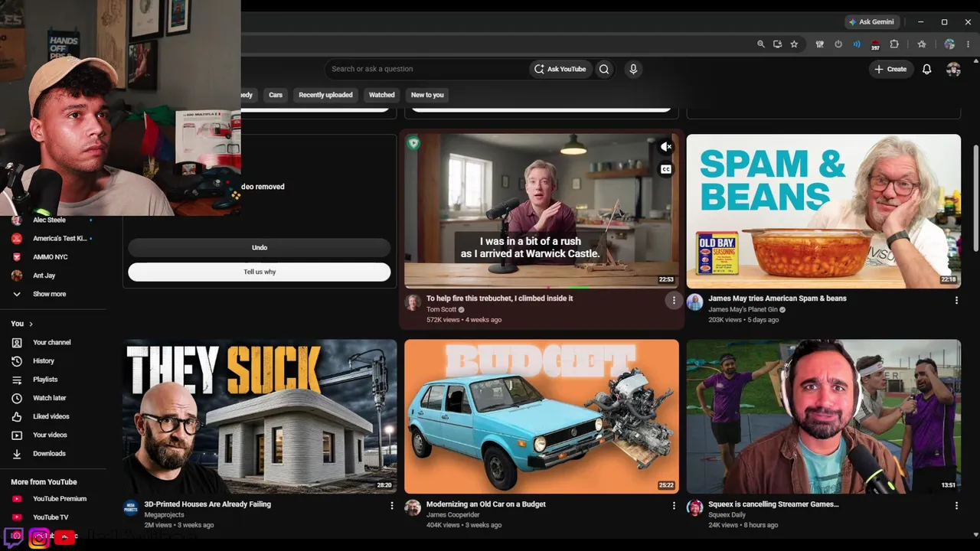Open the Chrome profile avatar
980x551 pixels.
(x=949, y=44)
